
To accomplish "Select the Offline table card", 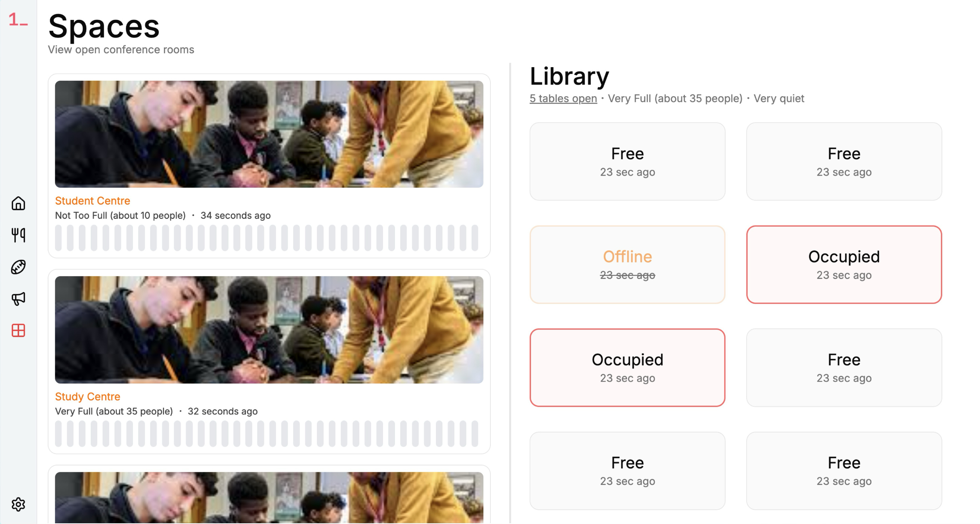I will (627, 265).
